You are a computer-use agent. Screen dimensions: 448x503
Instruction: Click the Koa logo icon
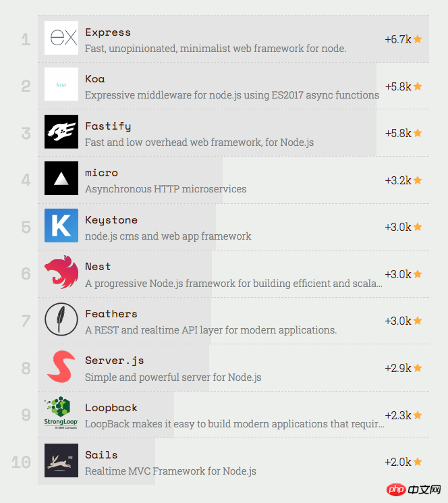point(61,84)
